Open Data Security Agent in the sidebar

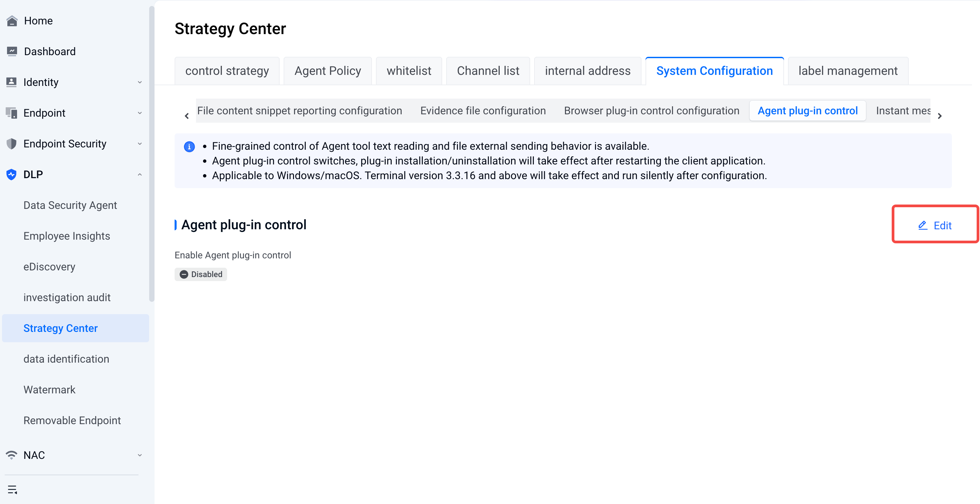click(x=70, y=205)
